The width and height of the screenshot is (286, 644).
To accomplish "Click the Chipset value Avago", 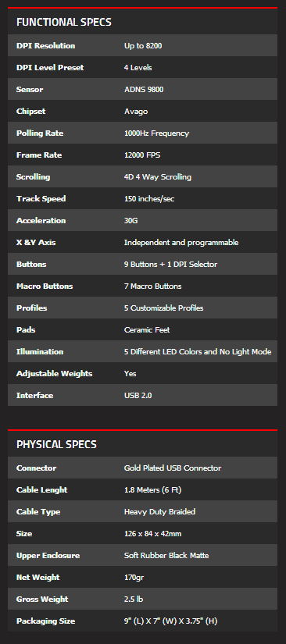I will (136, 112).
